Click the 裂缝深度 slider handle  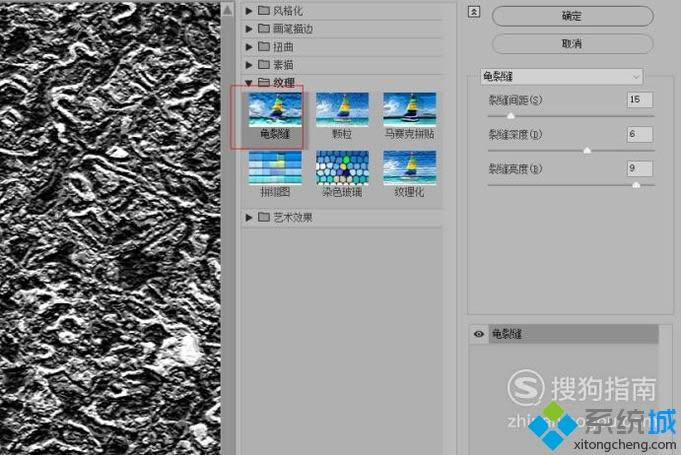[x=587, y=150]
